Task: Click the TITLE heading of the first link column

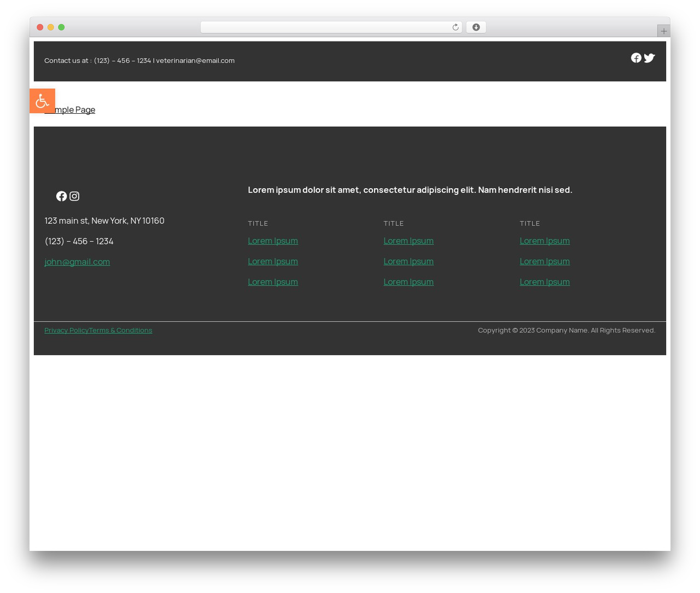Action: click(258, 224)
